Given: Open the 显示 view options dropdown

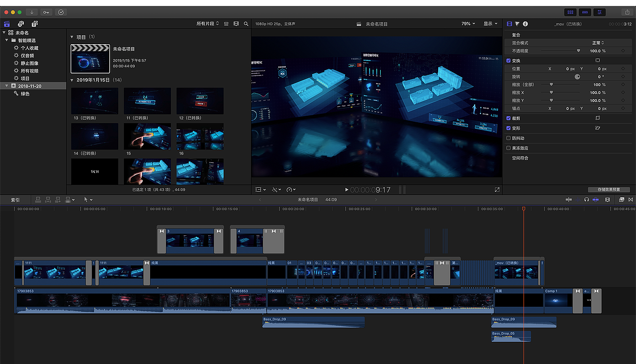Looking at the screenshot, I should 490,24.
